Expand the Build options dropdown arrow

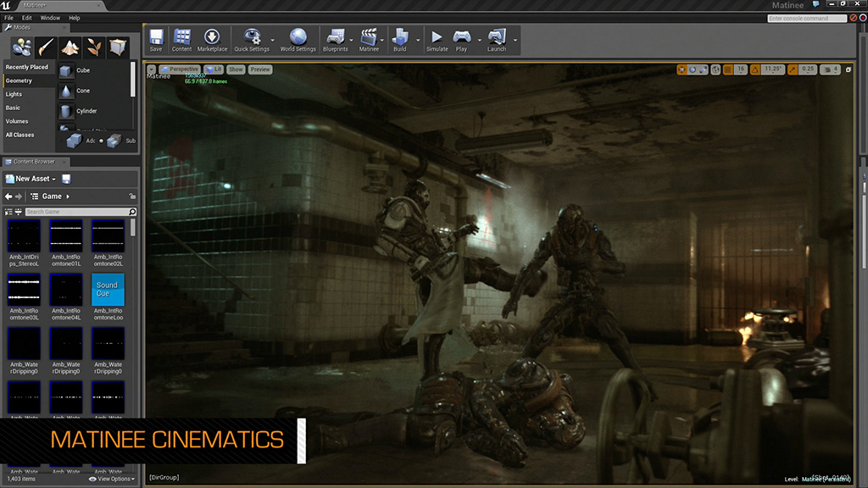417,40
